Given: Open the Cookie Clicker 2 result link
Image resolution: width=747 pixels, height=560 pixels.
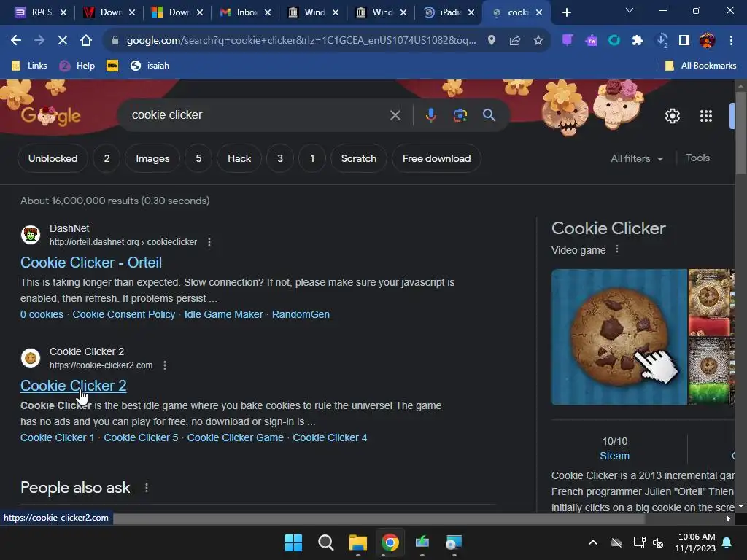Looking at the screenshot, I should pyautogui.click(x=74, y=386).
